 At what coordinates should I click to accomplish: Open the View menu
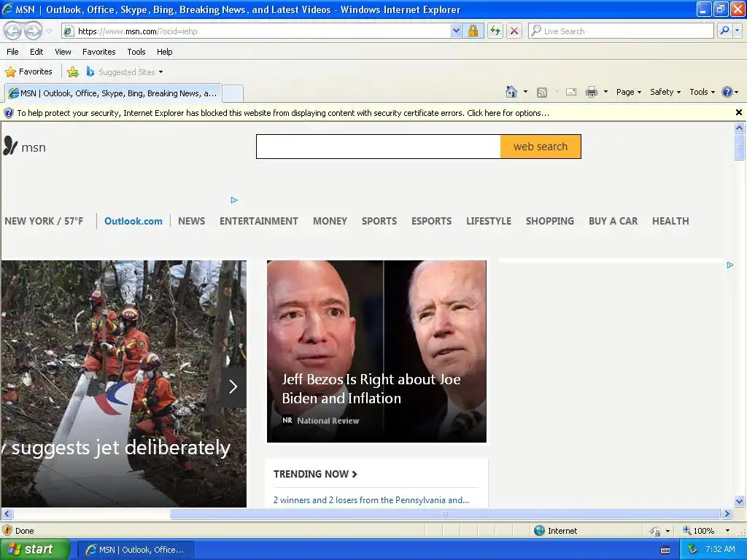[x=63, y=52]
